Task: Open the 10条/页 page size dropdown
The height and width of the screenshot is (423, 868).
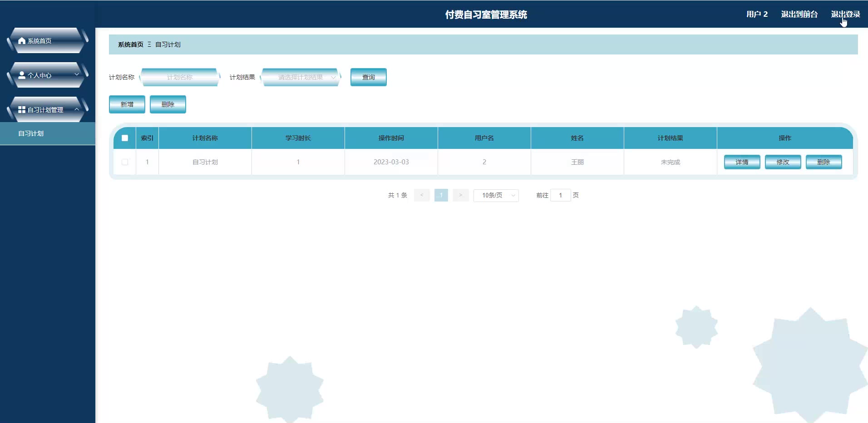Action: coord(496,195)
